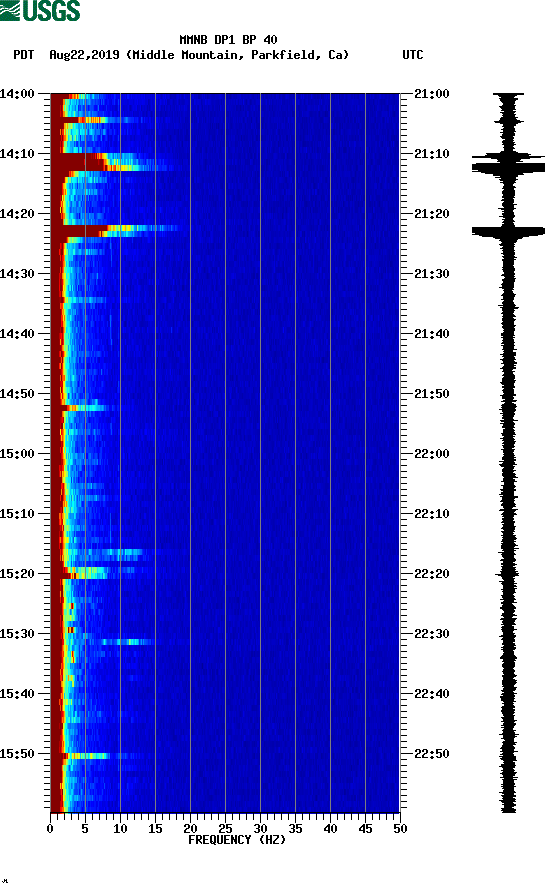Click the '22:20' UTC time label
552x892 pixels.
pyautogui.click(x=432, y=573)
